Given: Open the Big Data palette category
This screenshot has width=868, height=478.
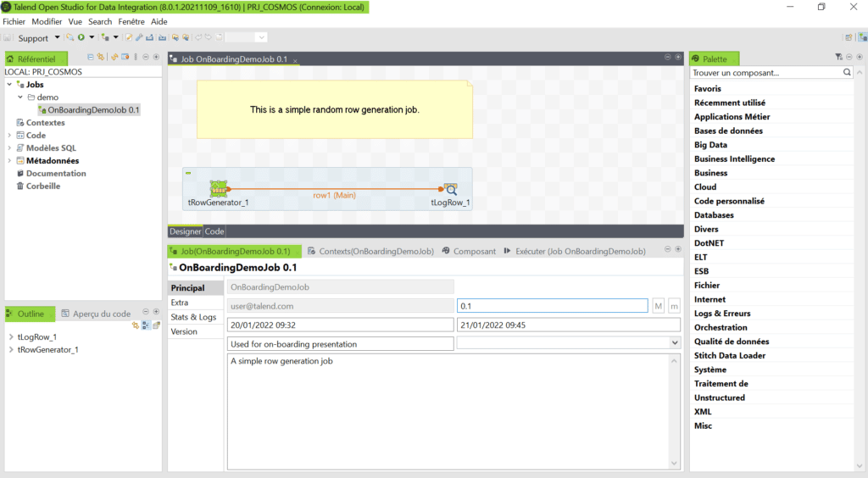Looking at the screenshot, I should (711, 145).
